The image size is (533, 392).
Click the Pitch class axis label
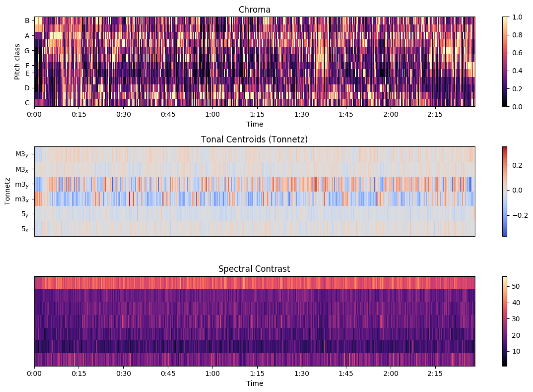17,62
